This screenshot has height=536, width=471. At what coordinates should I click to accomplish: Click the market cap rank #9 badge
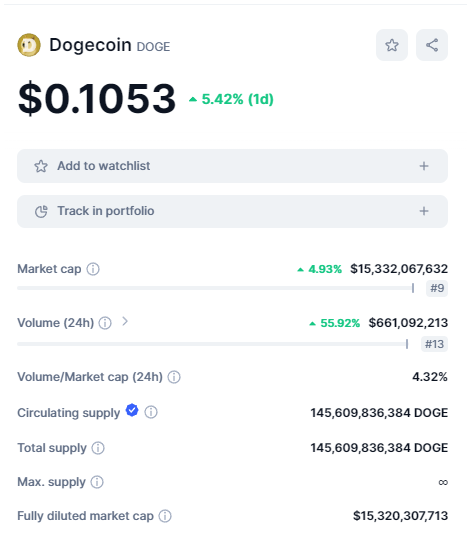tap(437, 288)
